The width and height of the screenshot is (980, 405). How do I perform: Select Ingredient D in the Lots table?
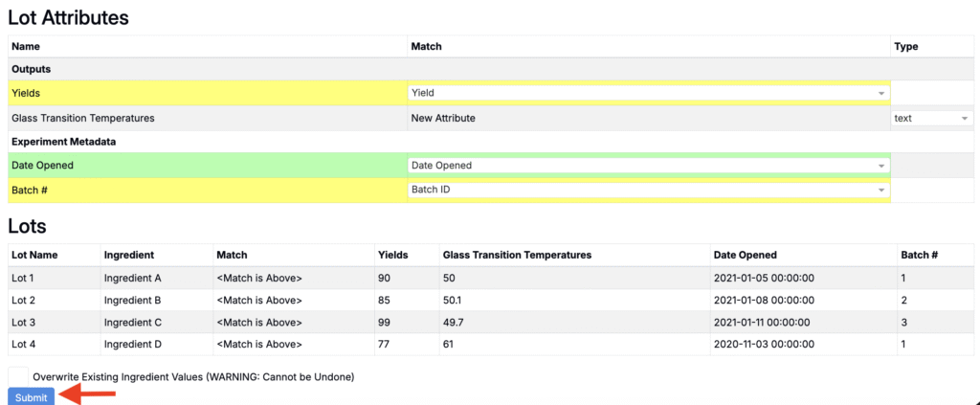[132, 344]
